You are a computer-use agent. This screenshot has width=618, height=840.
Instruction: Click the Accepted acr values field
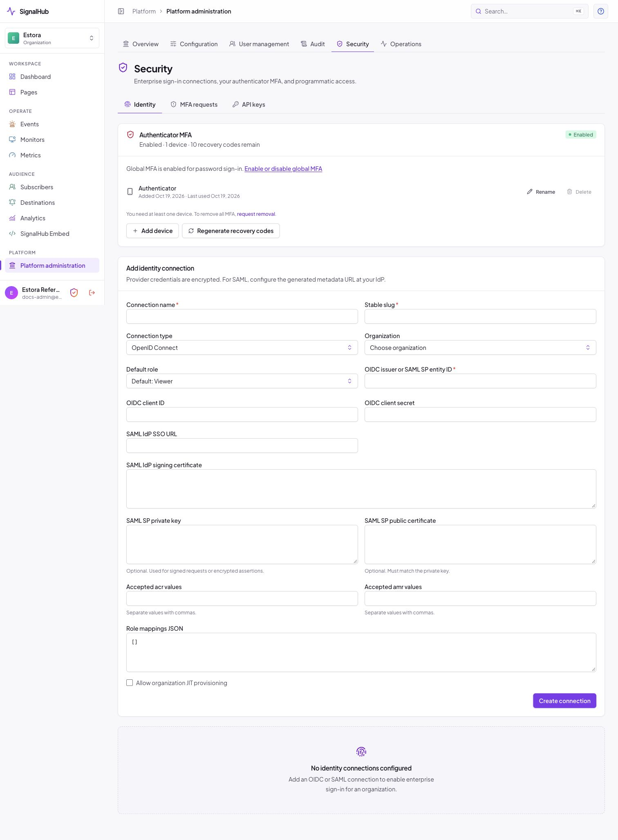pos(242,598)
